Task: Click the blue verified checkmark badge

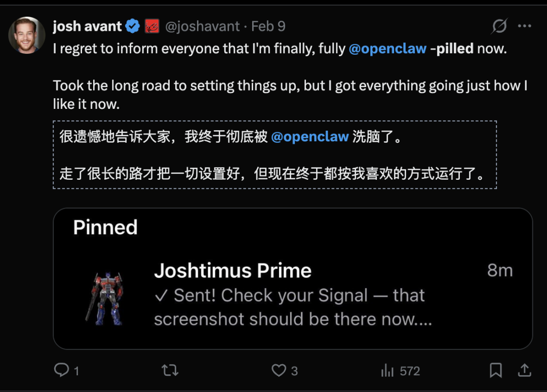Action: [133, 26]
